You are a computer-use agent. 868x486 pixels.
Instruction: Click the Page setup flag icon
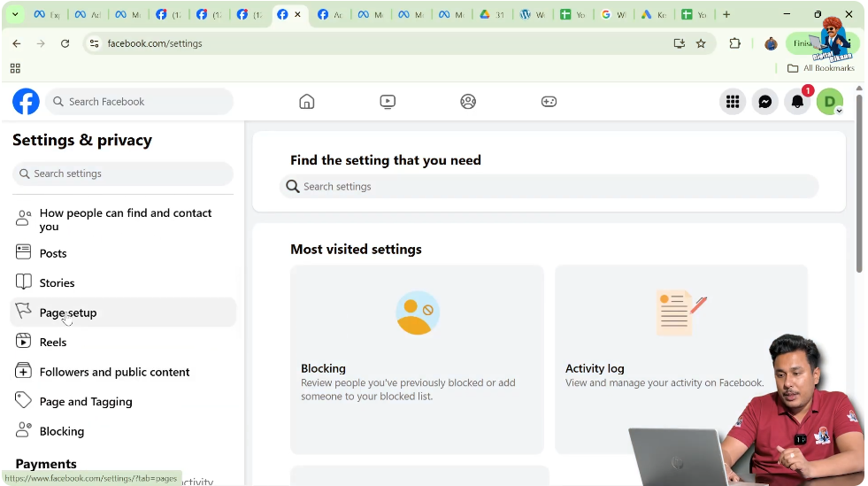click(23, 311)
